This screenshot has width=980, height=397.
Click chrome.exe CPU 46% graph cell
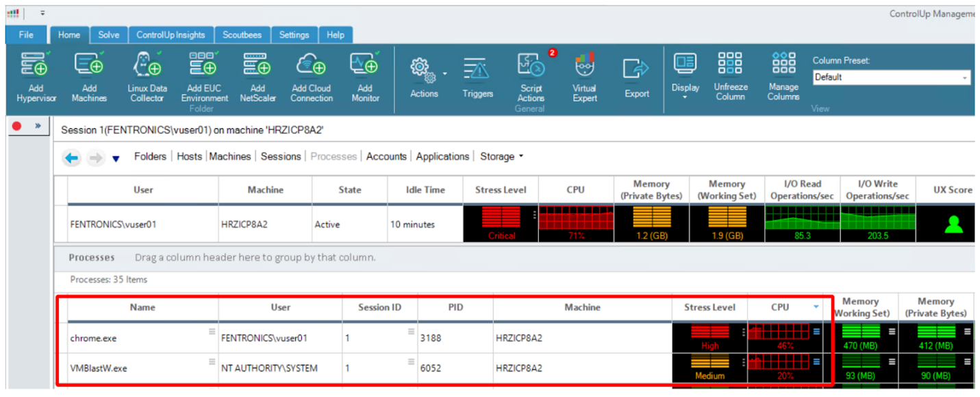tap(785, 338)
